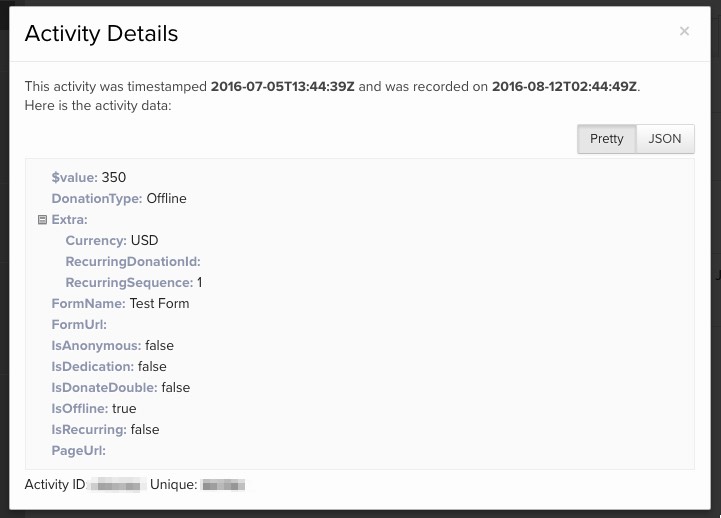Click the FormUrl key
The height and width of the screenshot is (518, 721).
coord(78,325)
